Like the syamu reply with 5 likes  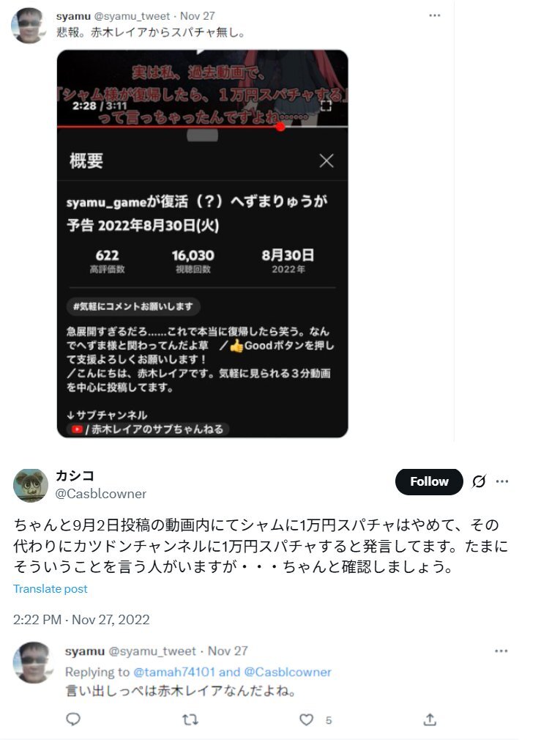tap(307, 719)
